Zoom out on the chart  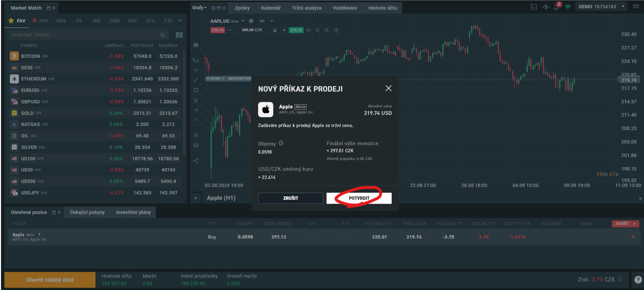point(317,30)
